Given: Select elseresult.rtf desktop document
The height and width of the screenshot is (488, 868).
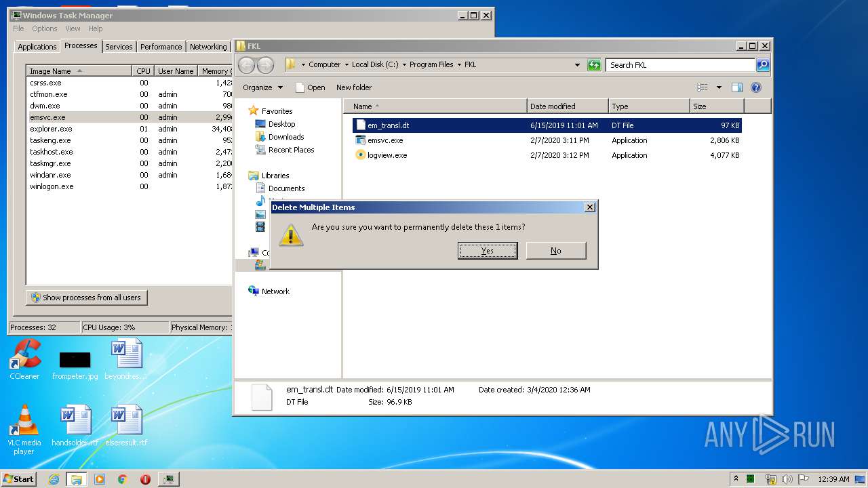Looking at the screenshot, I should point(126,426).
